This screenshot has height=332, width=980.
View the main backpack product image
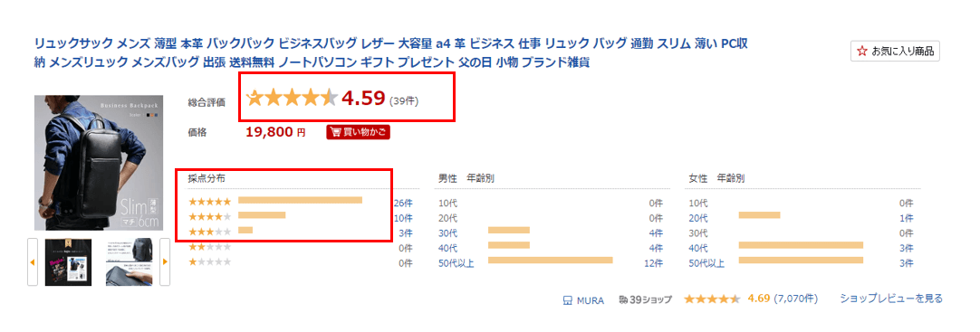point(99,163)
